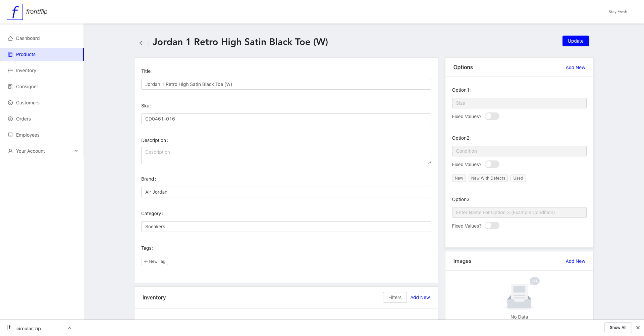Screen dimensions: 644x336
Task: Open the circular.zip download options chevron
Action: pos(69,328)
